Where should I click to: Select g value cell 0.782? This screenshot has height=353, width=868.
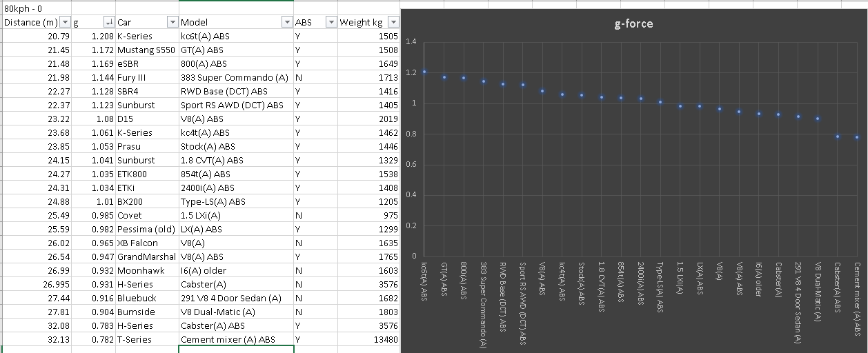(x=93, y=339)
